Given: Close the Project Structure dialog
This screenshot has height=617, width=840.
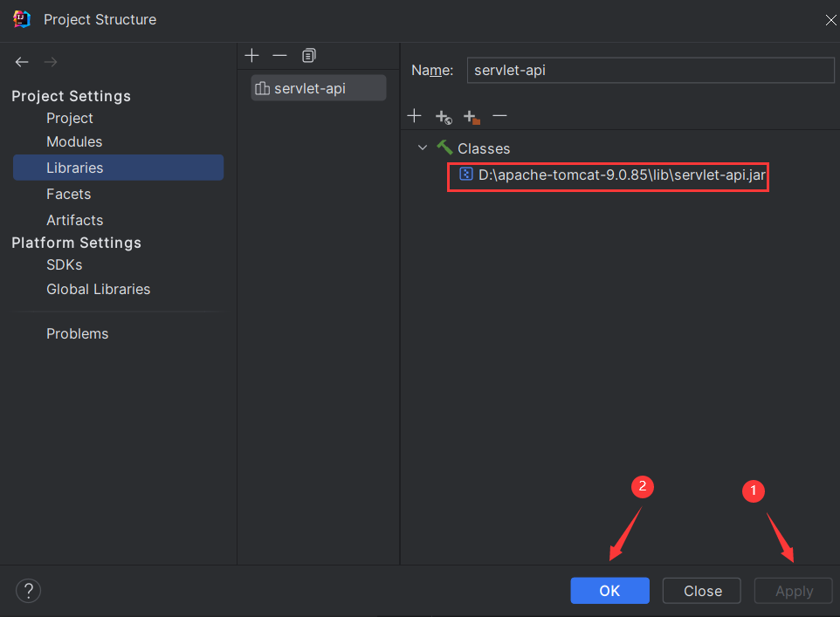Looking at the screenshot, I should pyautogui.click(x=831, y=20).
